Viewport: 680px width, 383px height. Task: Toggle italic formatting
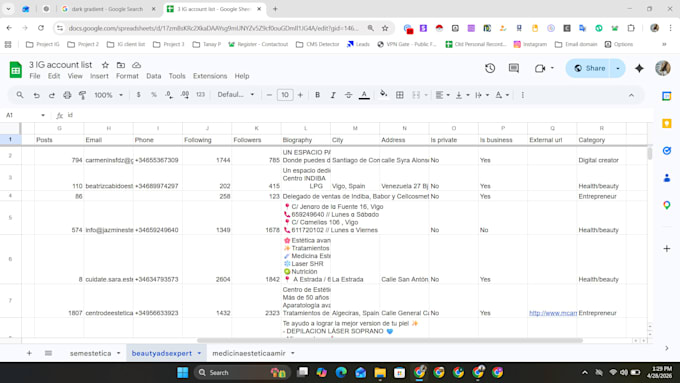tap(333, 95)
